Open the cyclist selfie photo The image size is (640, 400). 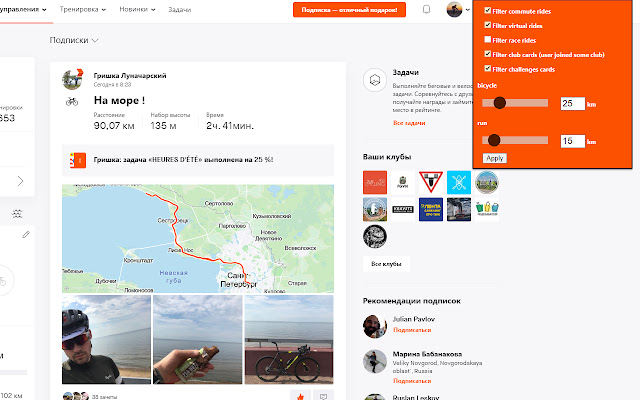(x=106, y=340)
